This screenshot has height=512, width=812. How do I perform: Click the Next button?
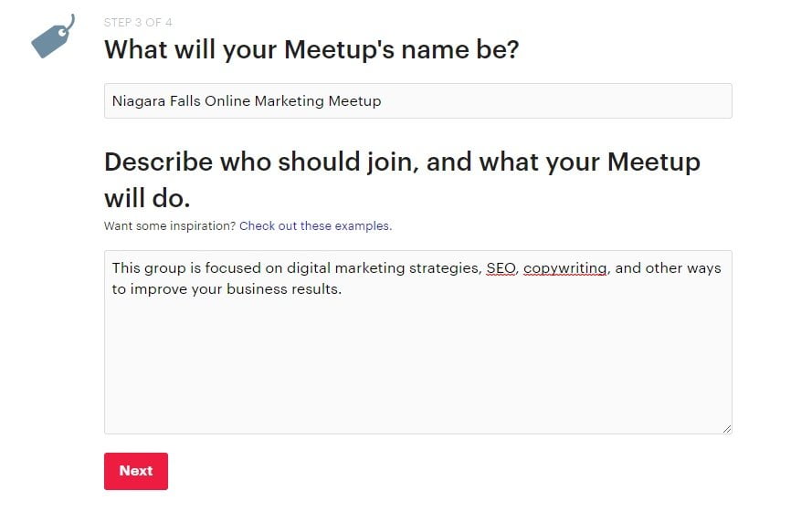coord(136,471)
